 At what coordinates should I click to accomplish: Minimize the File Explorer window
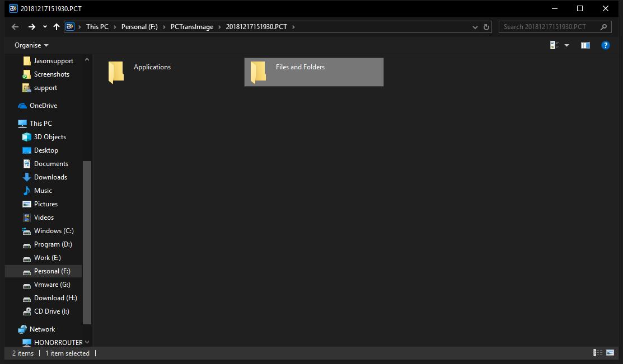pos(555,8)
